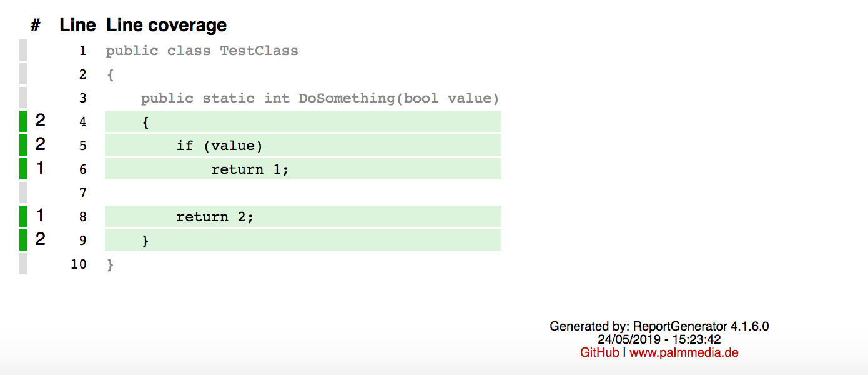Click visit count on line 4

[40, 121]
